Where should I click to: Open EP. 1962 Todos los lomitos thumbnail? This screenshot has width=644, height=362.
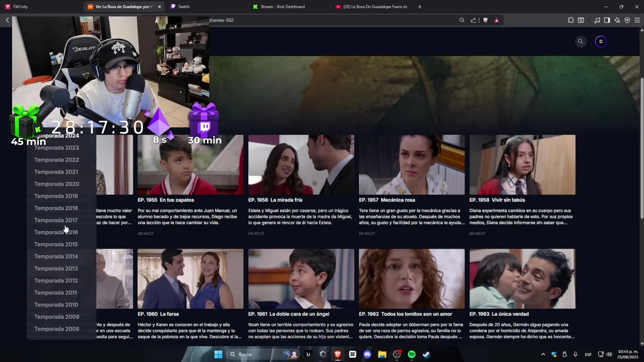pyautogui.click(x=412, y=279)
